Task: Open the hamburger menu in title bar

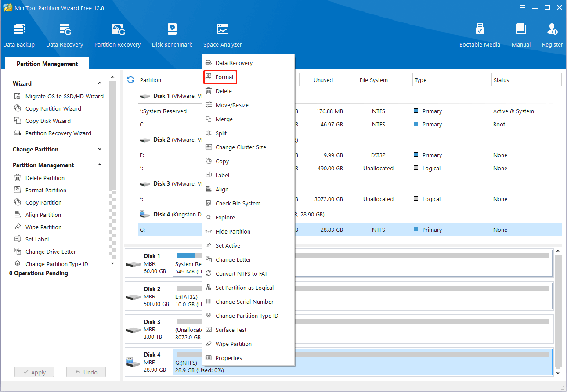Action: [x=522, y=8]
